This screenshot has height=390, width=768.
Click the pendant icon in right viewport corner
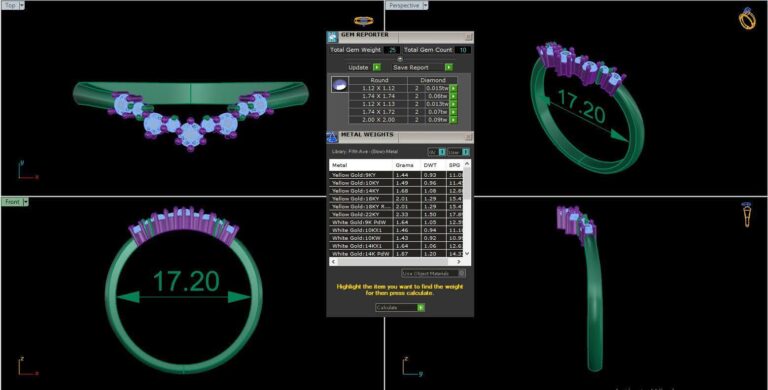(747, 215)
